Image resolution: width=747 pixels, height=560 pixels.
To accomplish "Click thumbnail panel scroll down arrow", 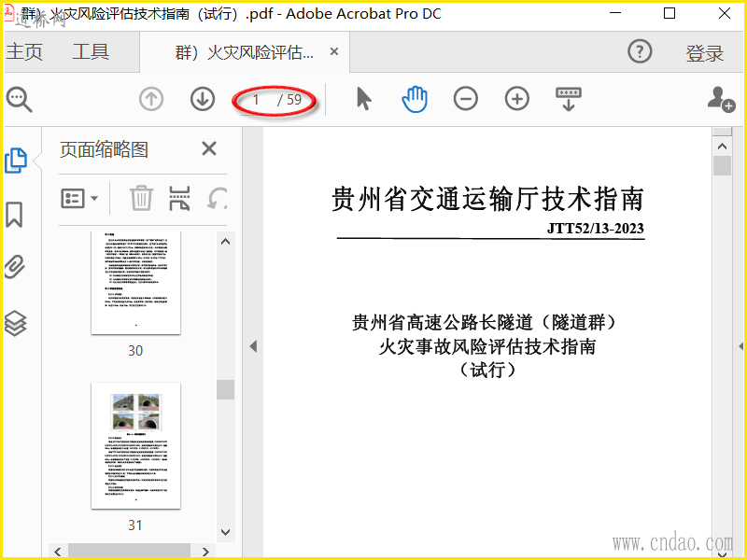I will tap(226, 532).
